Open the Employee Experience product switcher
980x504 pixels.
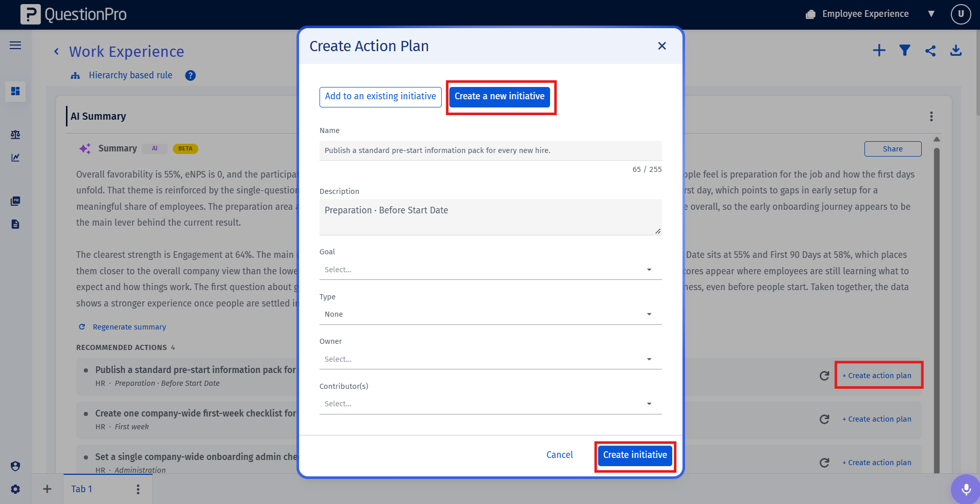coord(869,14)
